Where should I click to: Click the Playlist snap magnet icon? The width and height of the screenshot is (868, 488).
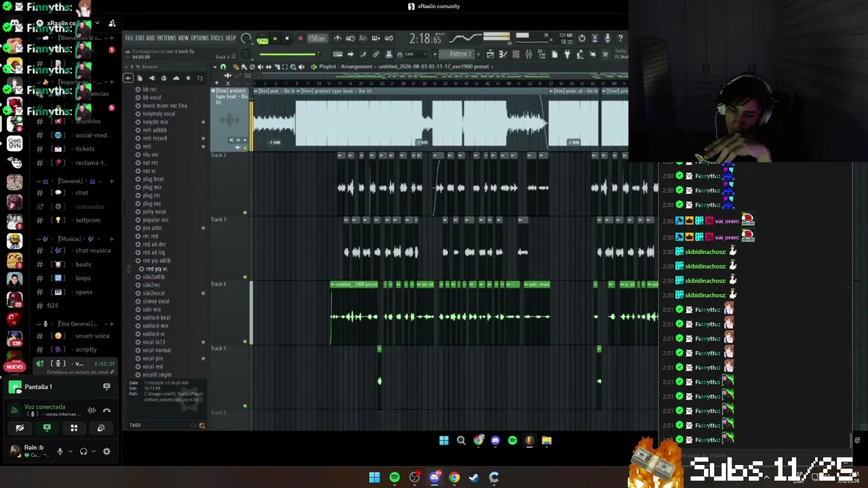[x=223, y=66]
